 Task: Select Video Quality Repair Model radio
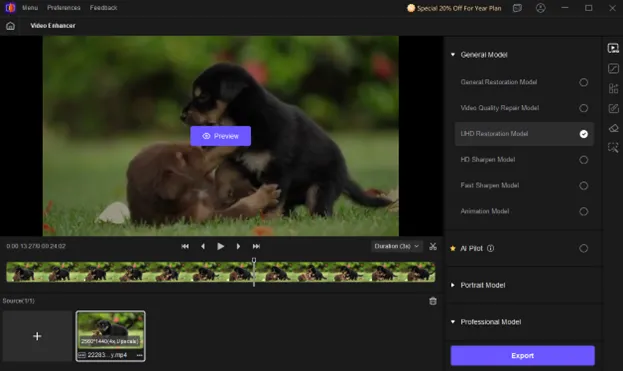click(583, 108)
